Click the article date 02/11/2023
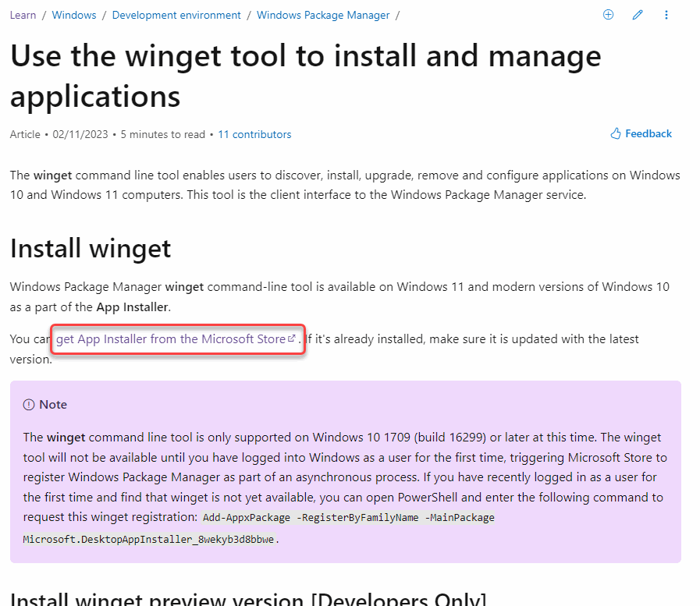This screenshot has height=606, width=700. 80,134
